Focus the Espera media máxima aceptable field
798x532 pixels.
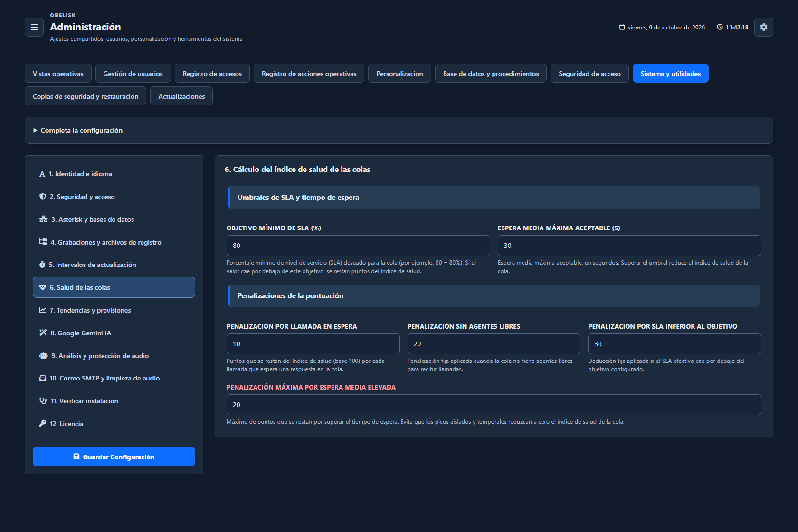pos(629,246)
